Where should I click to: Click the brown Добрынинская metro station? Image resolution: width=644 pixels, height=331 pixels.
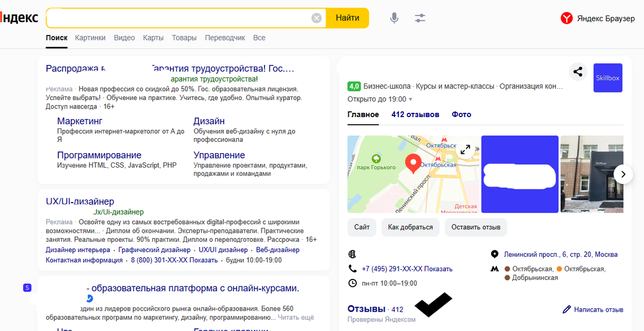click(x=531, y=278)
